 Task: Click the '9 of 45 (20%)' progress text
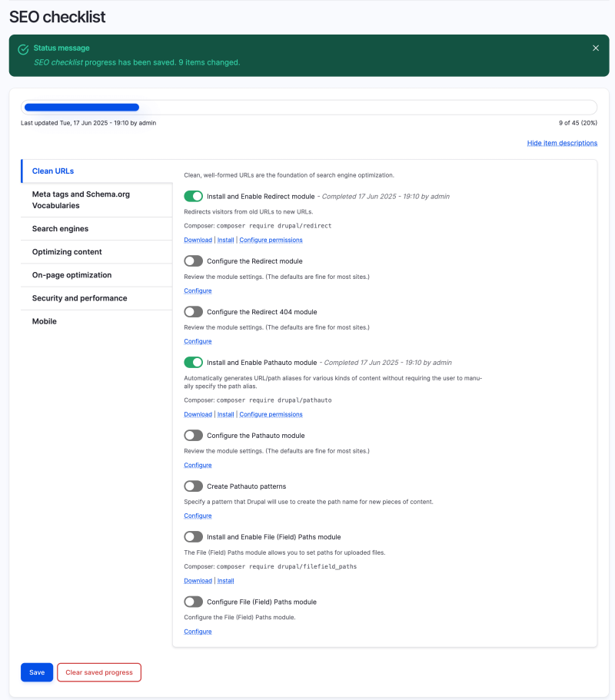click(578, 123)
